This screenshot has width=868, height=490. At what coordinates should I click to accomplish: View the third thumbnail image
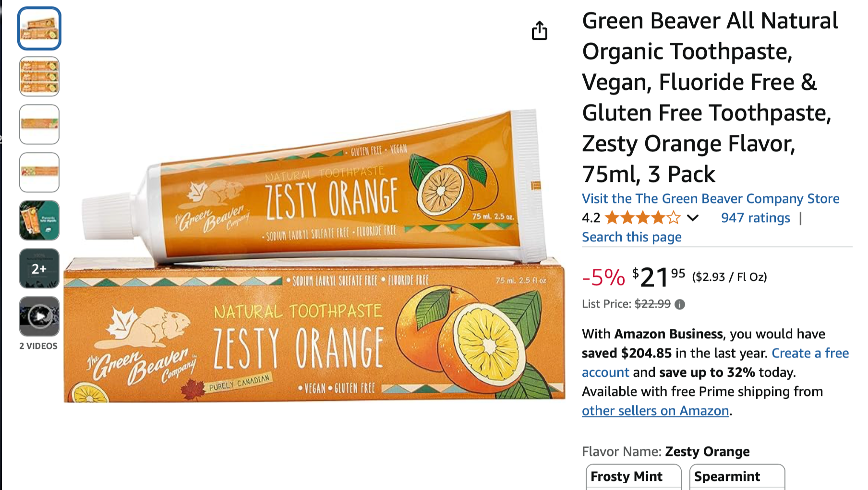click(39, 124)
